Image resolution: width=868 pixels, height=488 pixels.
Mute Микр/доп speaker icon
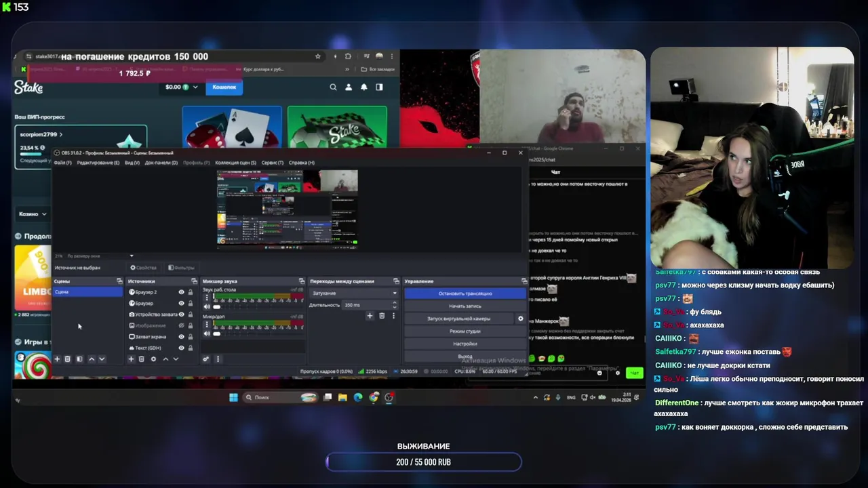pyautogui.click(x=207, y=333)
